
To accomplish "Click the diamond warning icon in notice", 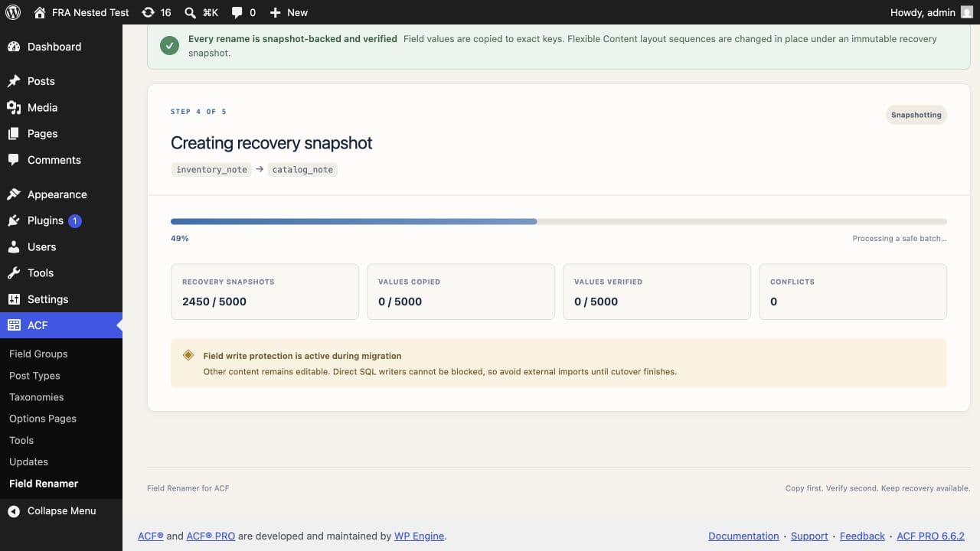I will click(x=188, y=355).
